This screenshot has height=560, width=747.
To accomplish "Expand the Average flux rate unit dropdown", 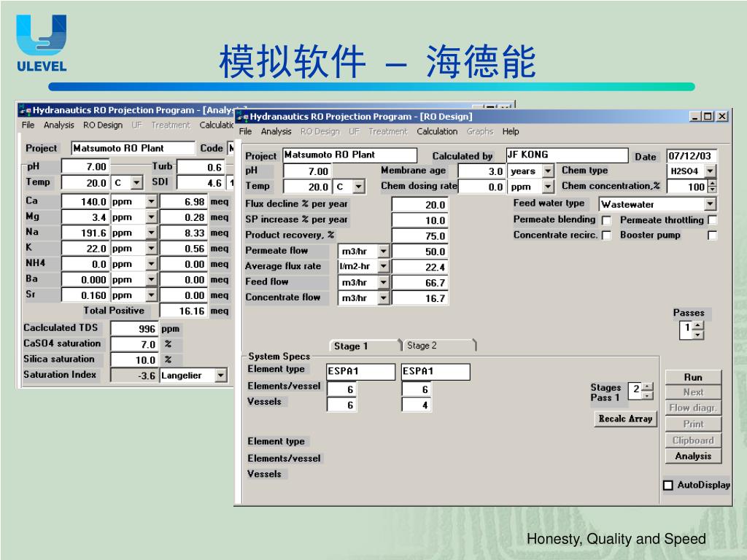I will click(x=384, y=267).
